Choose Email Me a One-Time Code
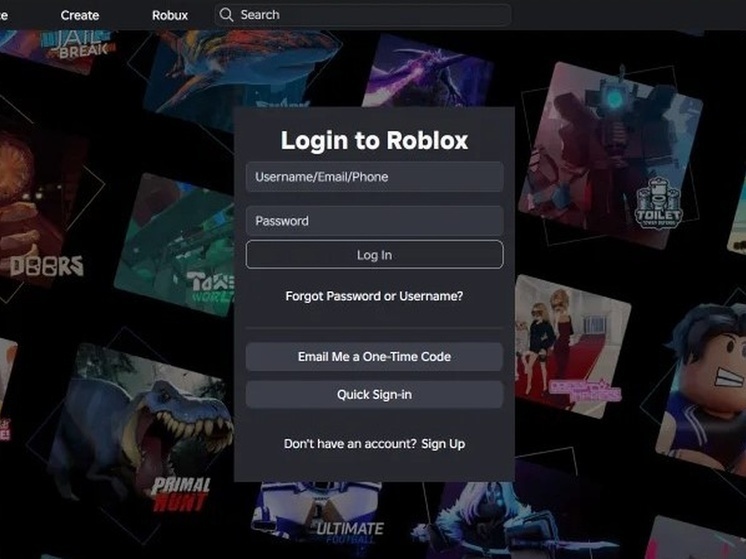 coord(374,357)
